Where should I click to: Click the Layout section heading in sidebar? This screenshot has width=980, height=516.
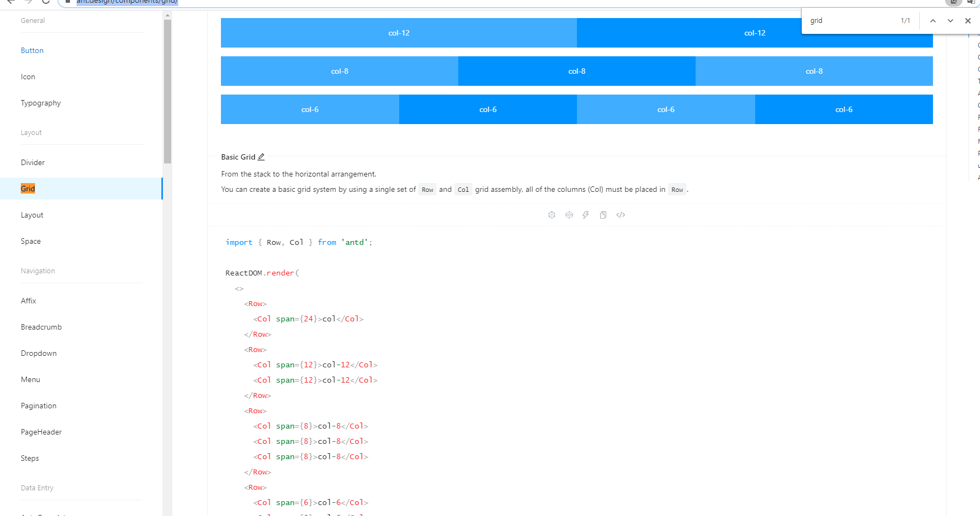(31, 133)
